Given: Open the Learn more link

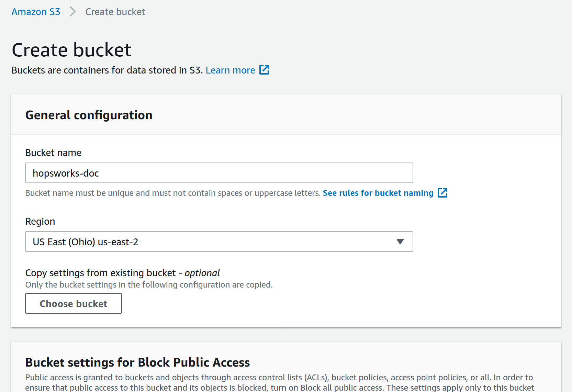Looking at the screenshot, I should [230, 70].
